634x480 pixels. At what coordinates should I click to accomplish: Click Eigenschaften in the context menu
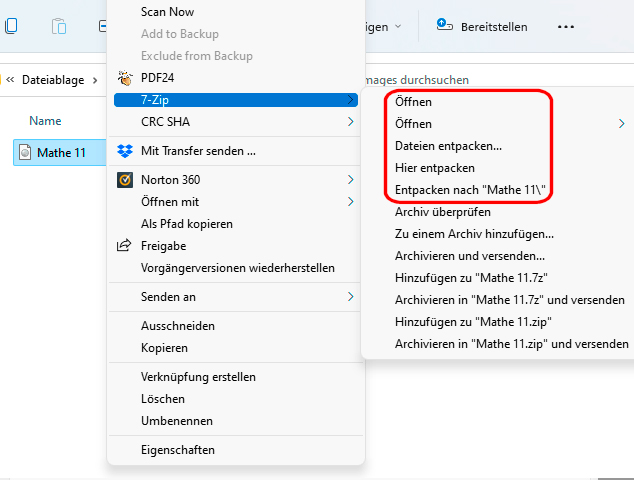tap(178, 450)
